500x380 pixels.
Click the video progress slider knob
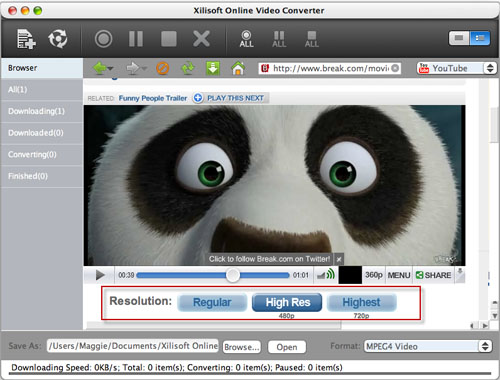pyautogui.click(x=233, y=275)
